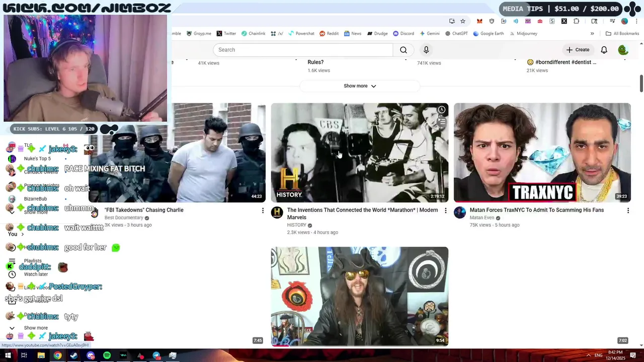Open Task View on the taskbar

[x=24, y=355]
